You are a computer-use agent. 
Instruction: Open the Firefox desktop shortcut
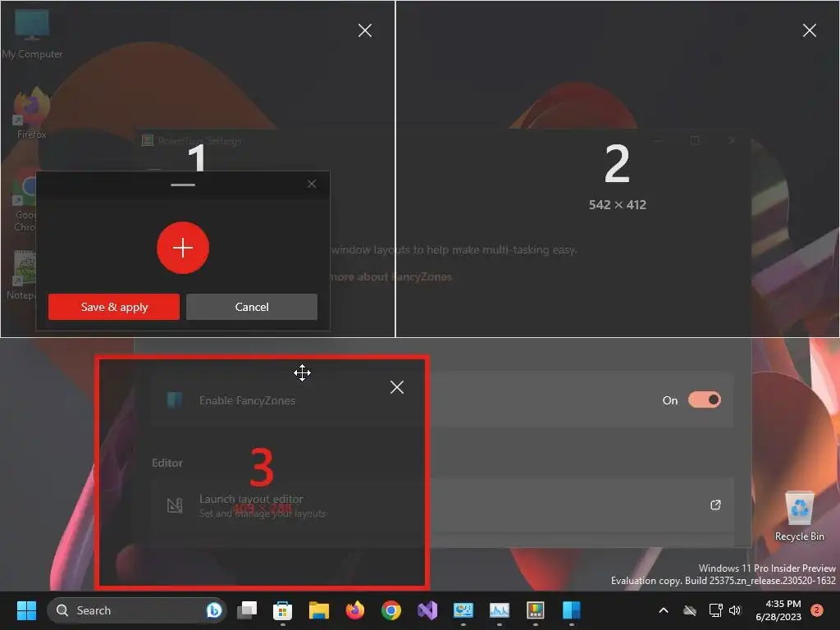[x=31, y=113]
